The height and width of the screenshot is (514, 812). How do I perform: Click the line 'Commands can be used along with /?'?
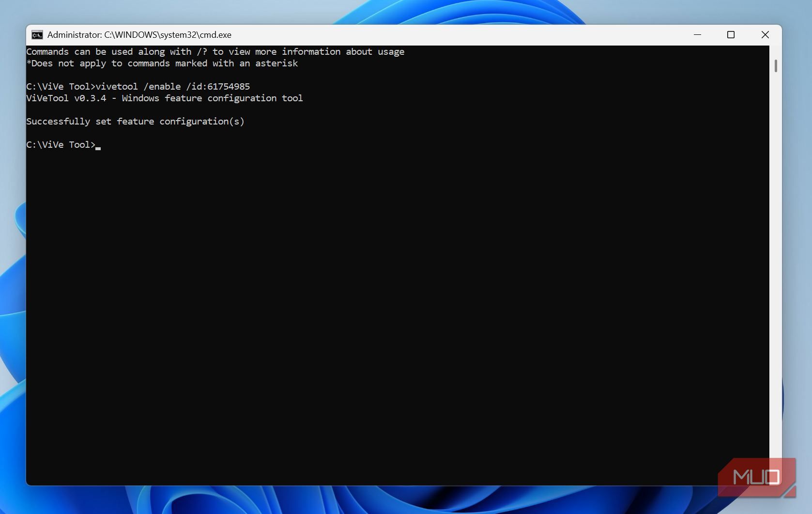tap(215, 52)
